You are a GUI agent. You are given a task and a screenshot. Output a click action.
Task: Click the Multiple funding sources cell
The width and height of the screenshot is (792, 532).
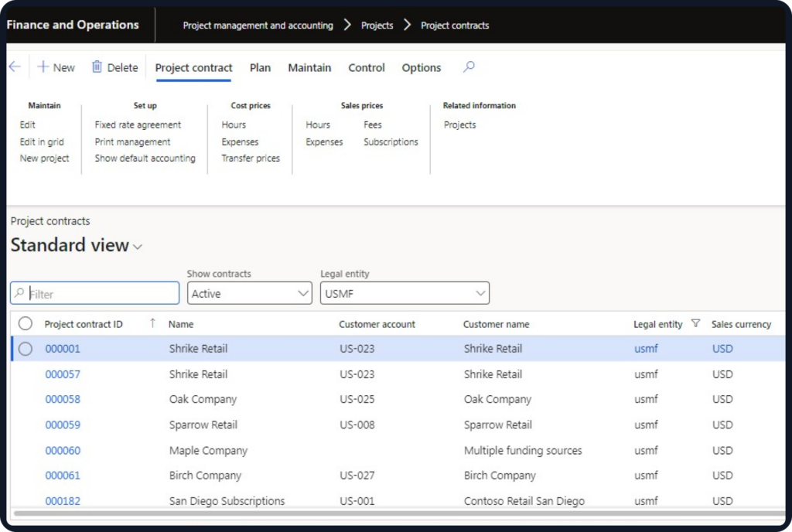tap(523, 451)
